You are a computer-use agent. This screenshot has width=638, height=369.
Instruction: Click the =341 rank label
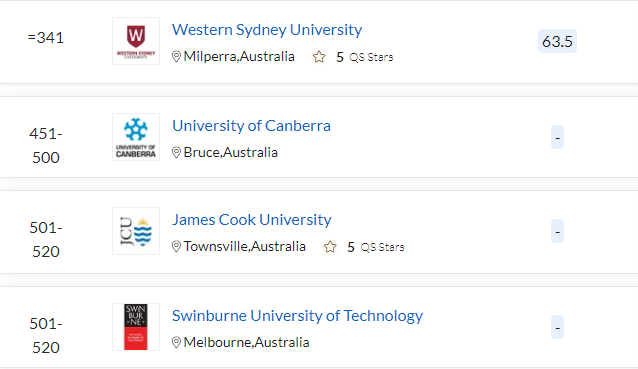tap(46, 38)
